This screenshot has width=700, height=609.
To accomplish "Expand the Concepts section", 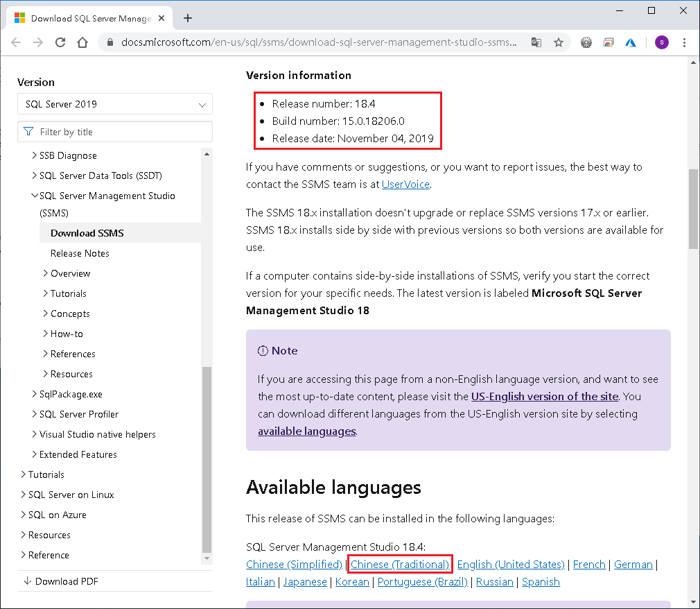I will coord(45,314).
